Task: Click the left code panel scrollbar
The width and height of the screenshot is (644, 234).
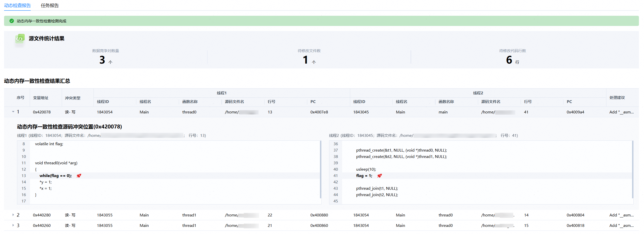Action: [320, 170]
